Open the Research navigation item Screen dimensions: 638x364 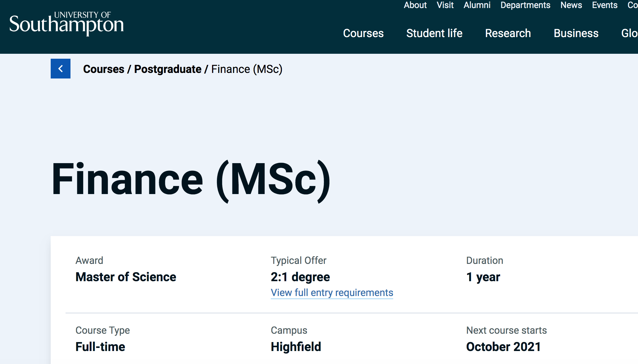[x=508, y=33]
